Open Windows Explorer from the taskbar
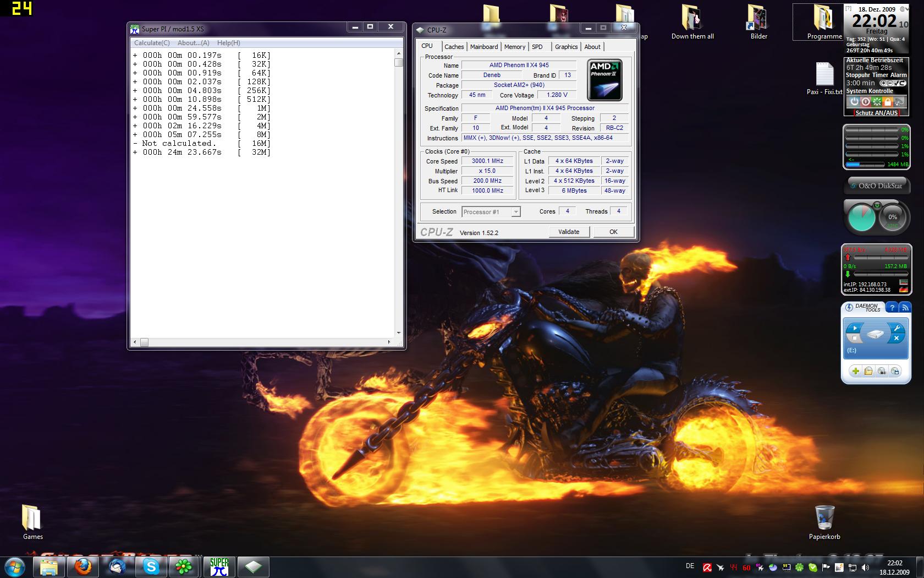The width and height of the screenshot is (924, 578). pyautogui.click(x=49, y=566)
